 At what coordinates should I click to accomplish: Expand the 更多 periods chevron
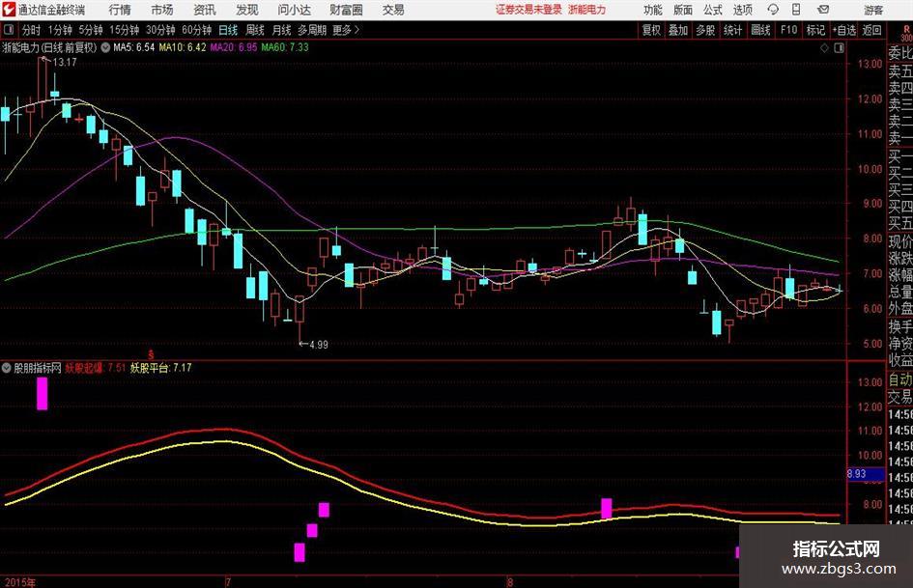357,30
